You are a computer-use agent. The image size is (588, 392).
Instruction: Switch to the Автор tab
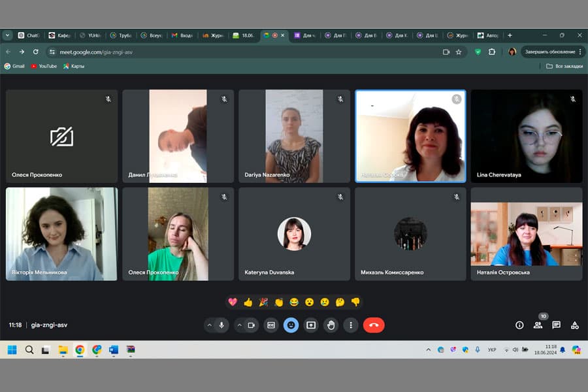click(x=488, y=35)
